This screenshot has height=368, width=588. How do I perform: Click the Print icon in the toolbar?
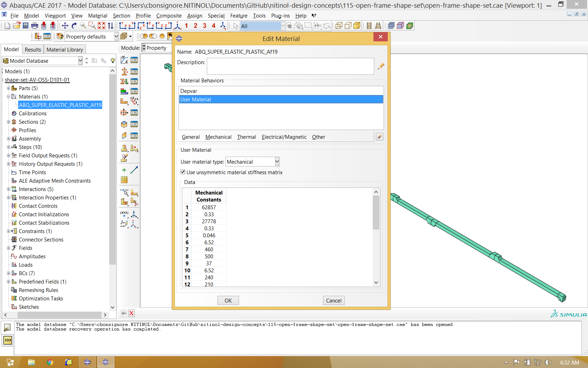click(35, 26)
